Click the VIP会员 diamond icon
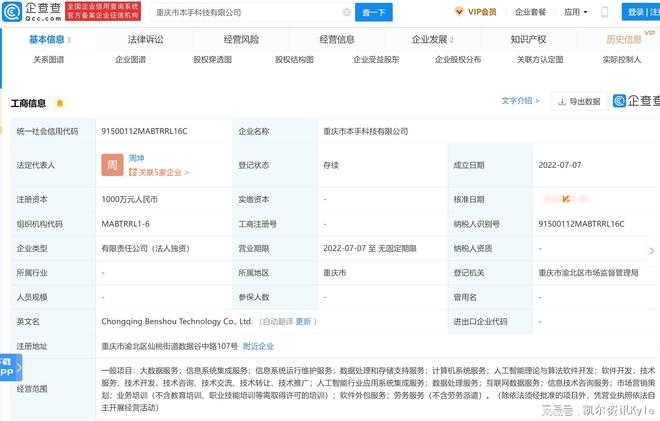This screenshot has height=421, width=660. tap(459, 12)
